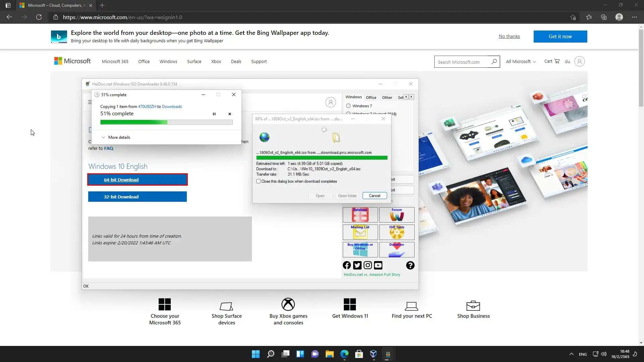Pause the file copy operation
644x362 pixels.
pyautogui.click(x=214, y=114)
